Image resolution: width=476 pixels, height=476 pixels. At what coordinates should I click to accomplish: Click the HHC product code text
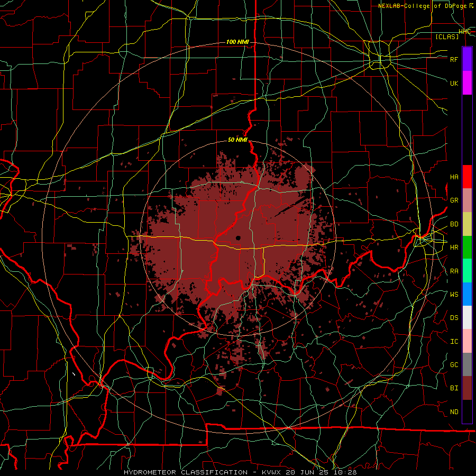point(464,32)
